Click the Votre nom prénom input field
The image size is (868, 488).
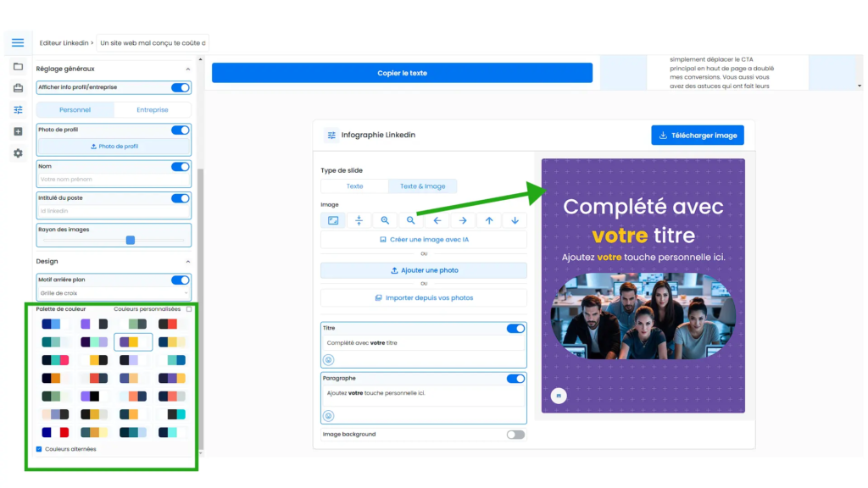(x=114, y=180)
